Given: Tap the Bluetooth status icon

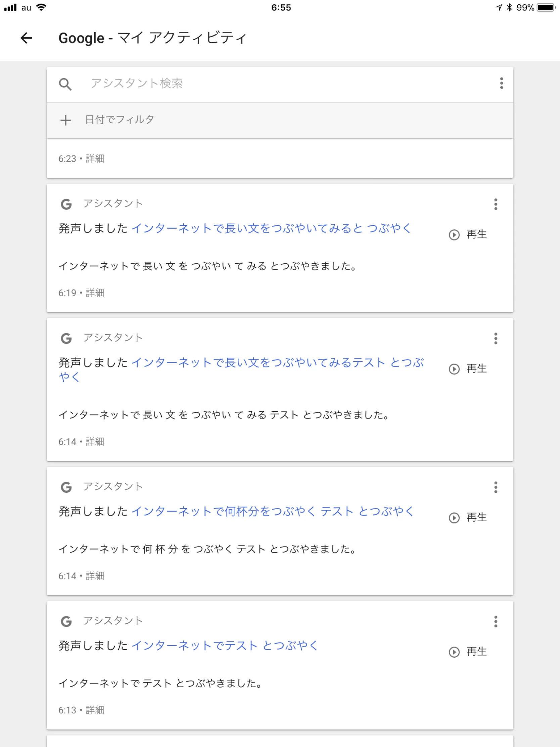Looking at the screenshot, I should [x=509, y=7].
